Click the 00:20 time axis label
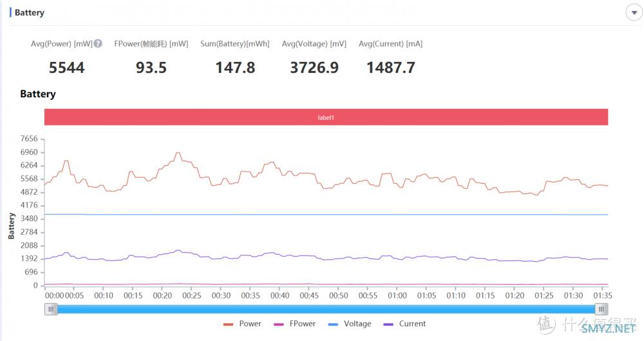 pyautogui.click(x=162, y=296)
